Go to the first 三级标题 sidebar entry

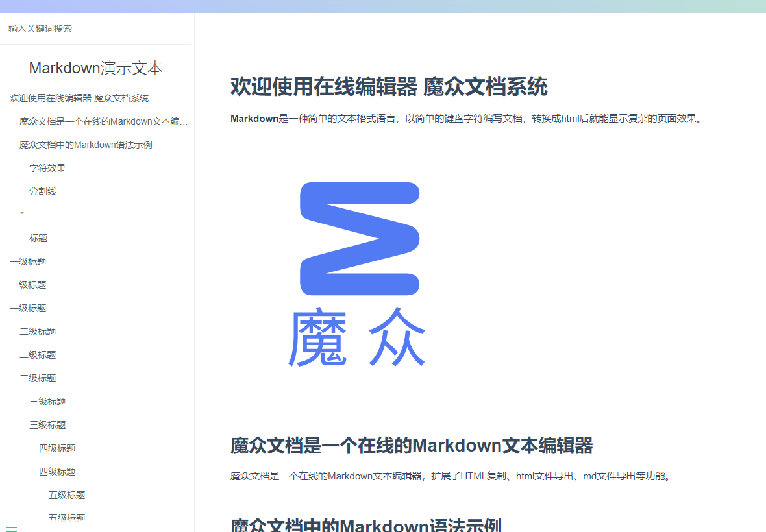(x=47, y=402)
